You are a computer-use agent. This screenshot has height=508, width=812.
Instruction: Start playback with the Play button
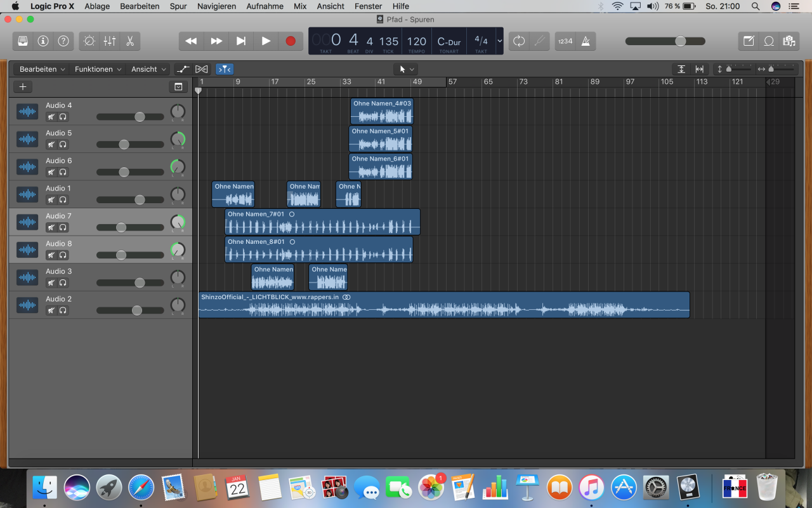click(266, 41)
